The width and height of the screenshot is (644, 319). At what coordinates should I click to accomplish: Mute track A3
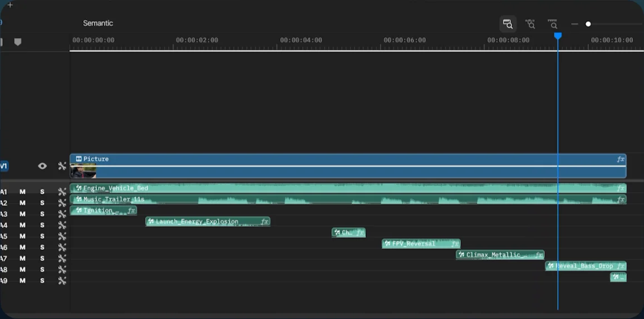pyautogui.click(x=23, y=214)
